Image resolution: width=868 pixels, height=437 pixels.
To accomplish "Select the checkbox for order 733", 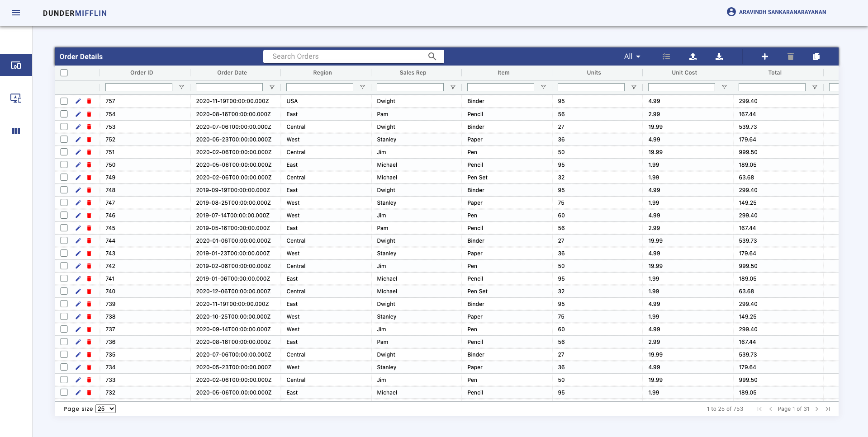I will [64, 380].
